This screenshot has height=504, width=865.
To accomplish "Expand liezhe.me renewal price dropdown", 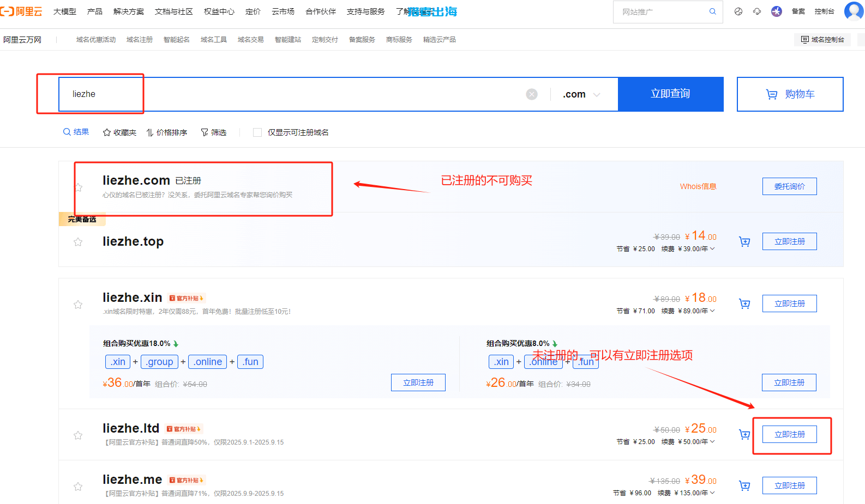I will tap(712, 493).
